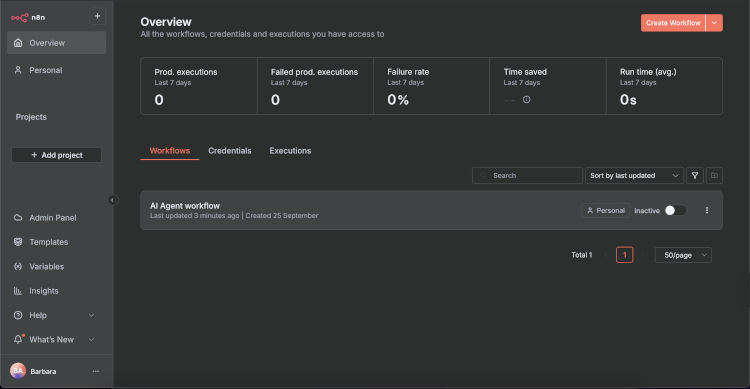This screenshot has height=389, width=750.
Task: Click the plus button beside n8n logo
Action: (x=97, y=16)
